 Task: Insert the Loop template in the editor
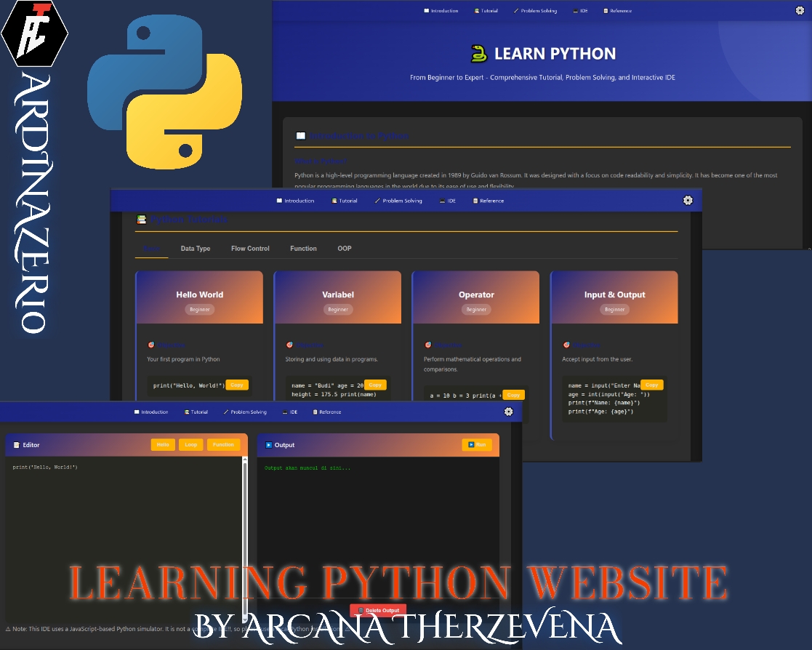click(x=190, y=444)
